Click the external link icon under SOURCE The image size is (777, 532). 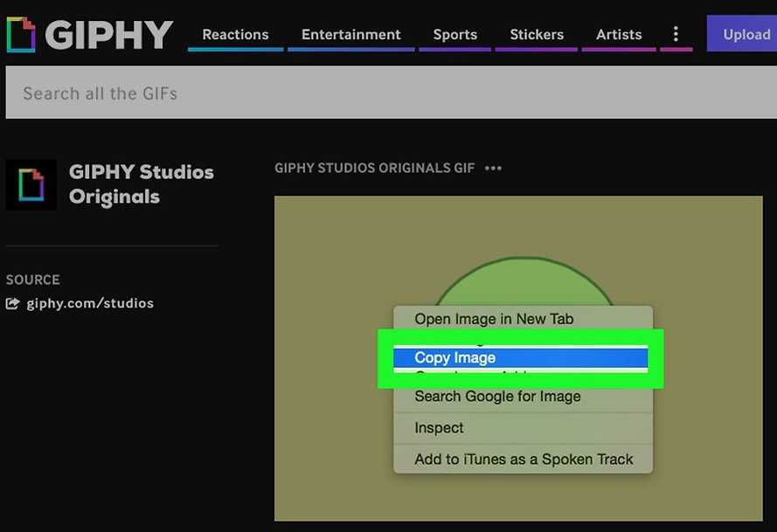coord(13,304)
